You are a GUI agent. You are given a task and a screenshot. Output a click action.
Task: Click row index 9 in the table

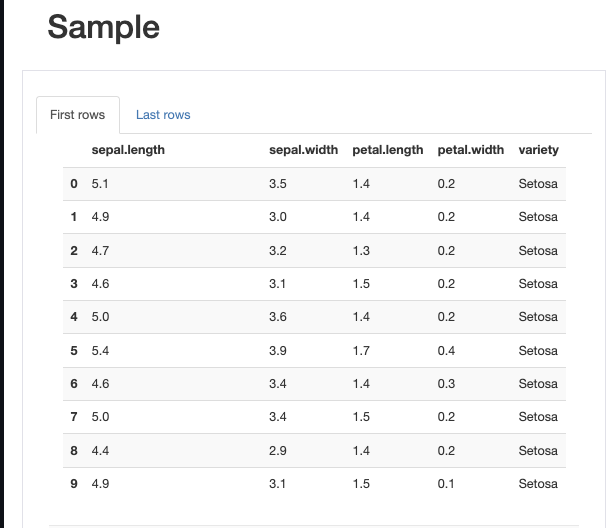74,484
